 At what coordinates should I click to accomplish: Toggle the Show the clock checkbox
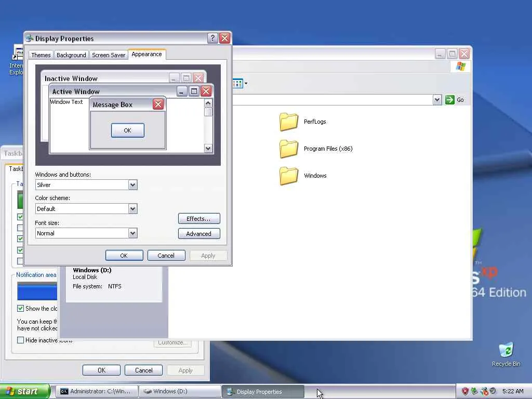click(x=20, y=309)
